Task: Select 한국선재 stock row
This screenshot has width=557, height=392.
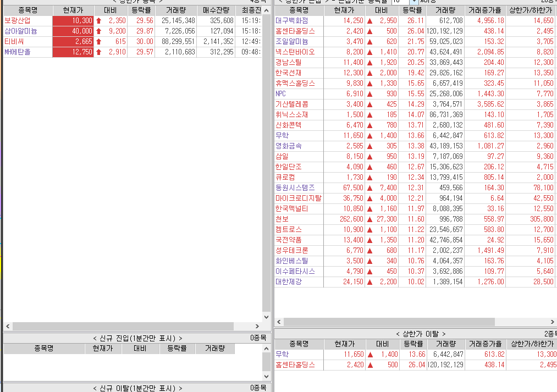Action: [x=289, y=73]
